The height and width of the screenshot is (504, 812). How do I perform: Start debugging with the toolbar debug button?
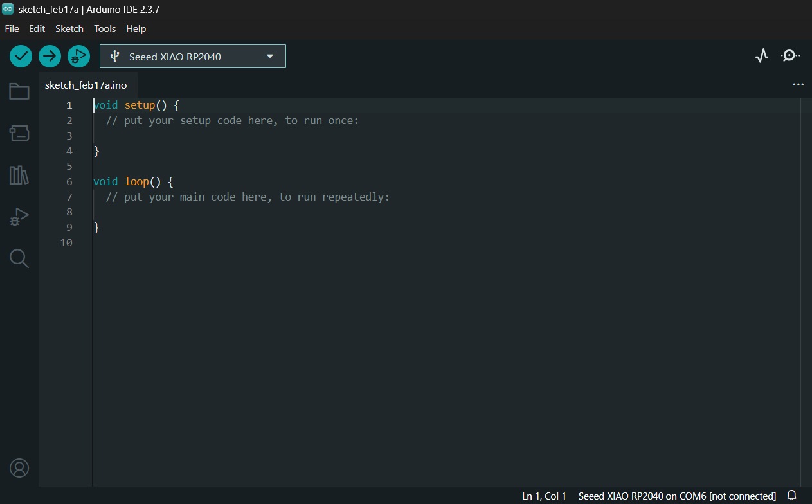pos(78,57)
